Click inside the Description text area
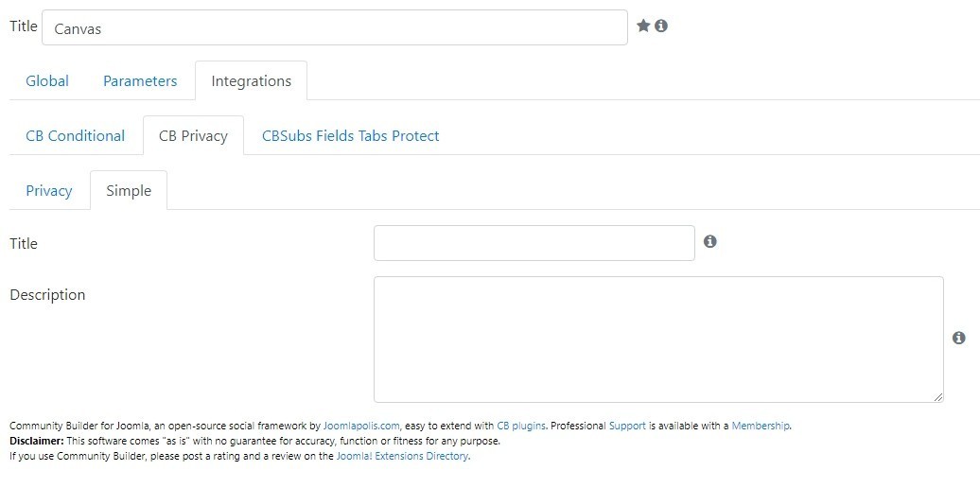This screenshot has height=488, width=980. 658,340
